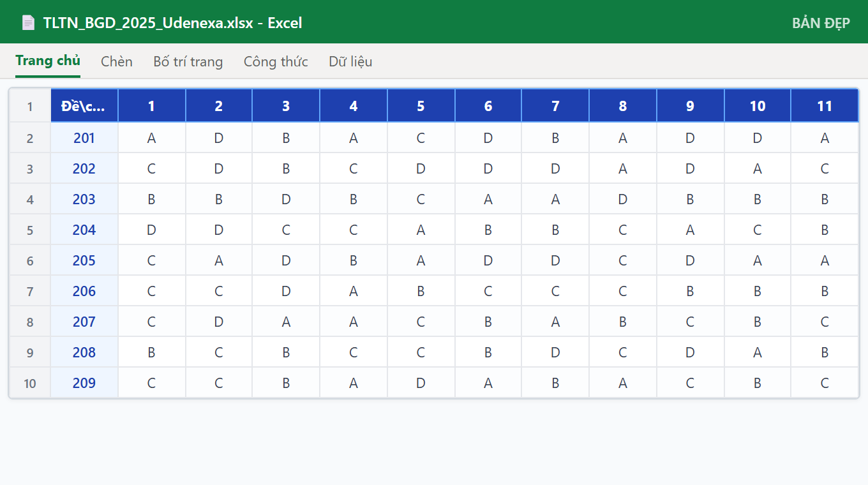Select exam code cell 203

[x=85, y=199]
